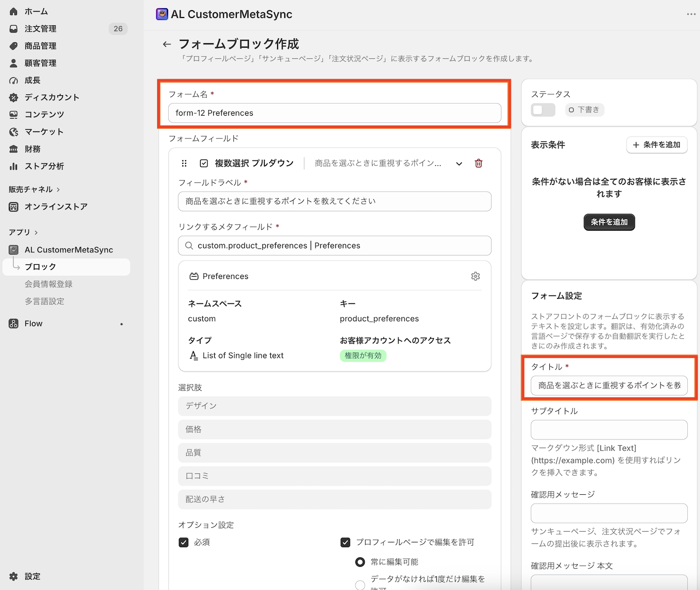Click the + 条件を追加 button

click(x=657, y=145)
